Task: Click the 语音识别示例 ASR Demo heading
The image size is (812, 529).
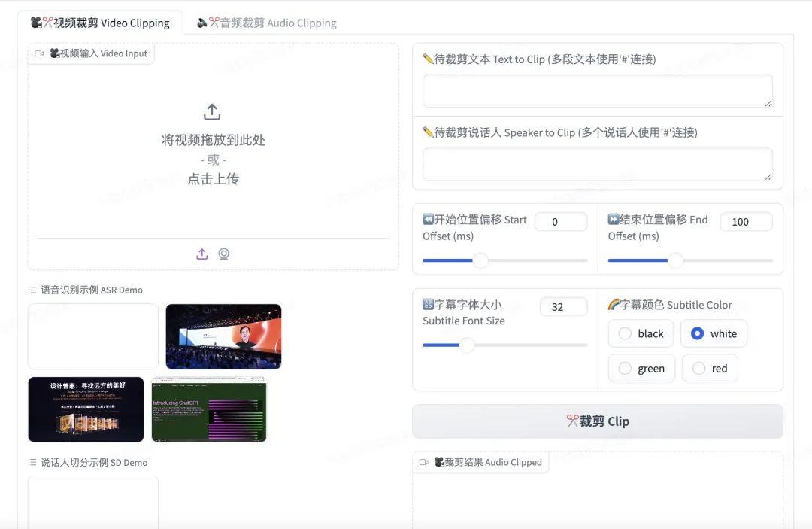Action: (92, 290)
